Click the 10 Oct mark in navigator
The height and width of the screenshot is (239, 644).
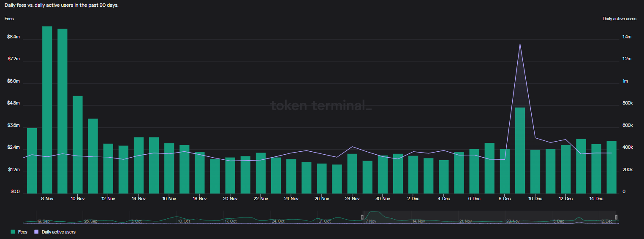[184, 221]
